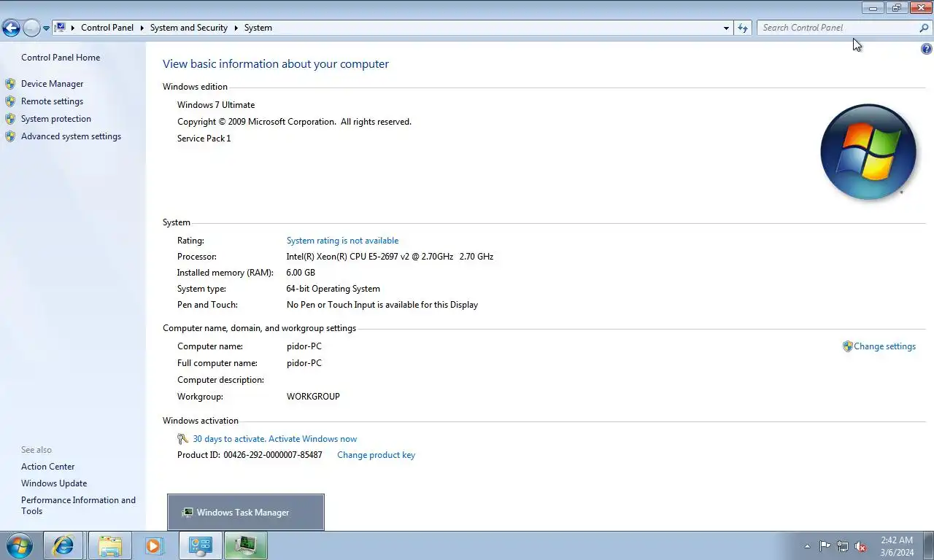Select System and Security breadcrumb
This screenshot has width=934, height=560.
pyautogui.click(x=189, y=28)
